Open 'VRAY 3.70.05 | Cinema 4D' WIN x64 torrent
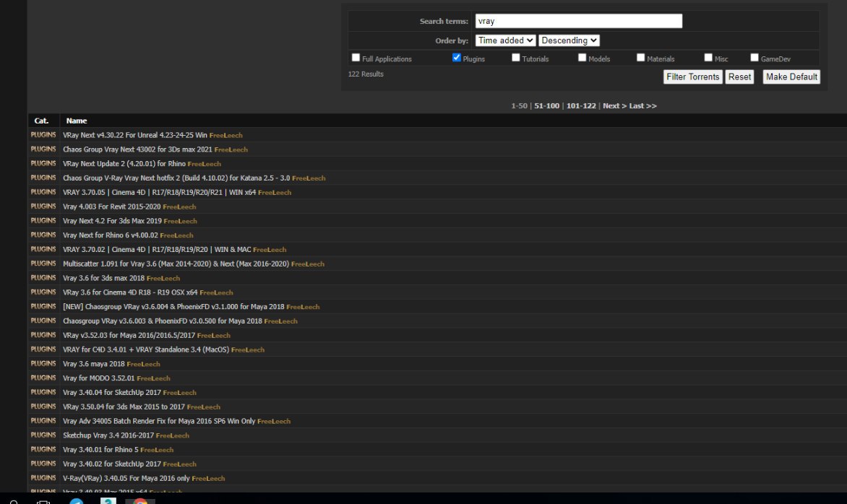This screenshot has width=847, height=504. click(159, 192)
